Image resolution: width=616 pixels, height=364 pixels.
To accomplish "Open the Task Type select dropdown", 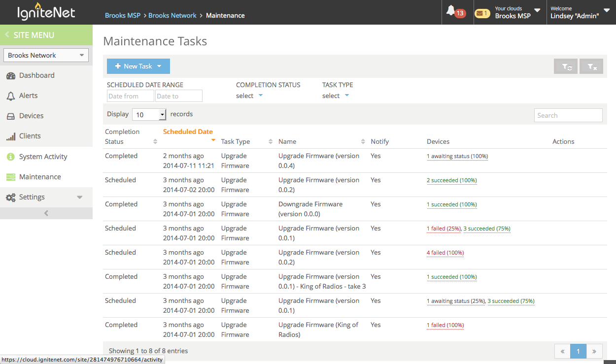I will (x=335, y=96).
